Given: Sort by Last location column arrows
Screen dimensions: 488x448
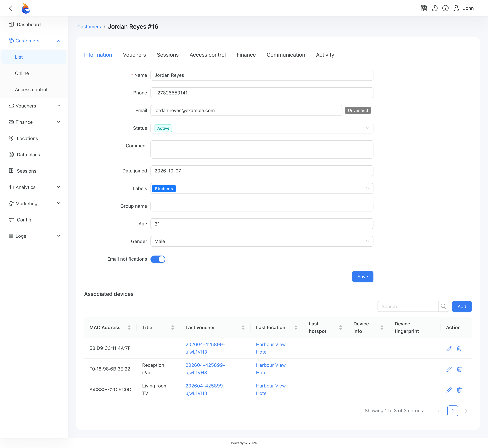Looking at the screenshot, I should coord(296,327).
